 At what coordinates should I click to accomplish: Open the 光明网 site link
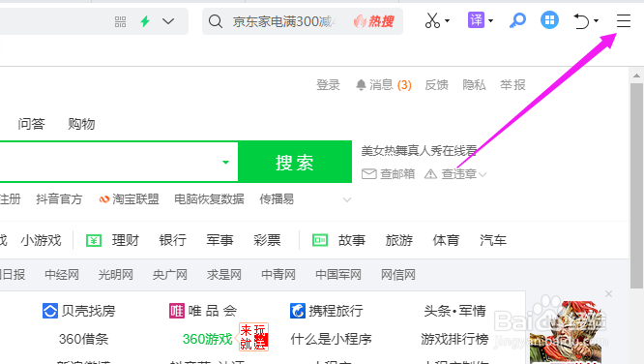116,275
